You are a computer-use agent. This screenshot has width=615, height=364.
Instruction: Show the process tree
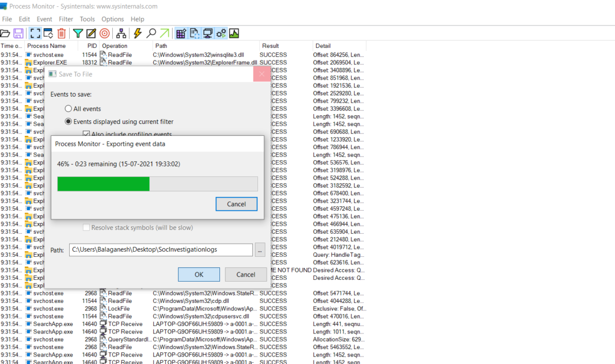pos(121,33)
